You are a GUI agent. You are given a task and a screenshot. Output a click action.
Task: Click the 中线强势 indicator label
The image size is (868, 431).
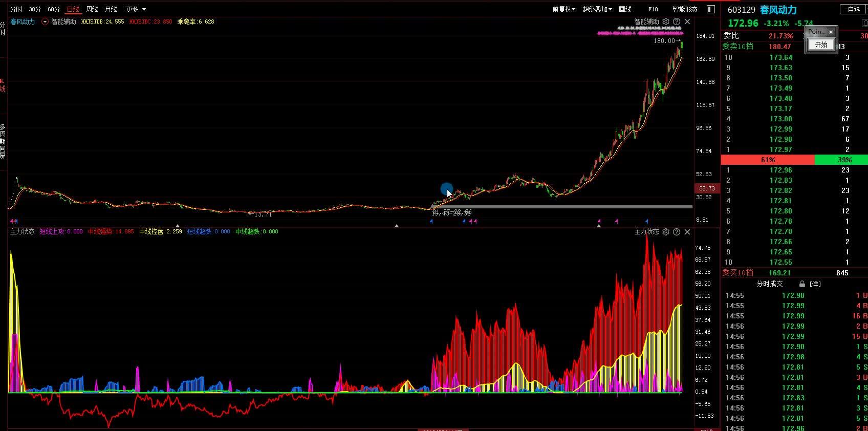tap(111, 232)
